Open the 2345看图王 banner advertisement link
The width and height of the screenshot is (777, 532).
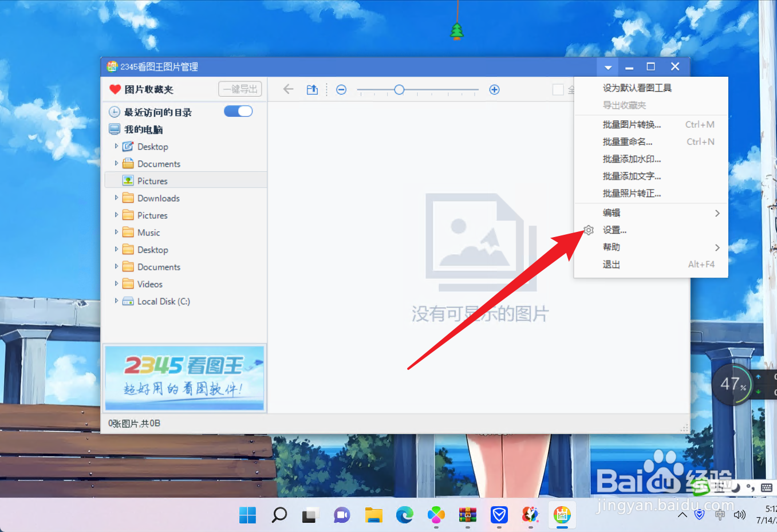click(184, 377)
